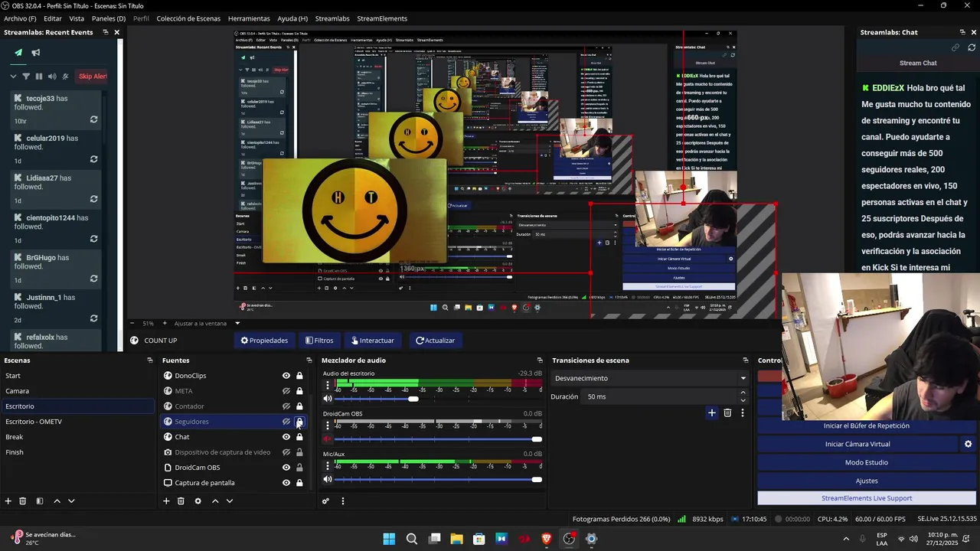Delete selected scene with the trash icon
The width and height of the screenshot is (980, 551).
(x=23, y=501)
